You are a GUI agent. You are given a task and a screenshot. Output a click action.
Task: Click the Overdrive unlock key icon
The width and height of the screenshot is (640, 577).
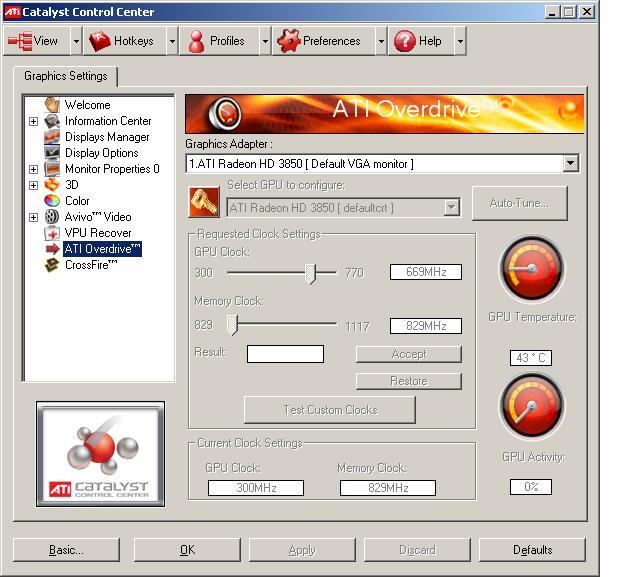(x=204, y=202)
